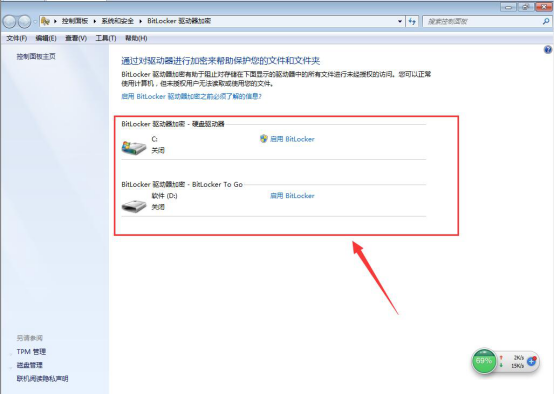Image resolution: width=554 pixels, height=394 pixels.
Task: Open the 编辑(E) menu
Action: tap(46, 38)
